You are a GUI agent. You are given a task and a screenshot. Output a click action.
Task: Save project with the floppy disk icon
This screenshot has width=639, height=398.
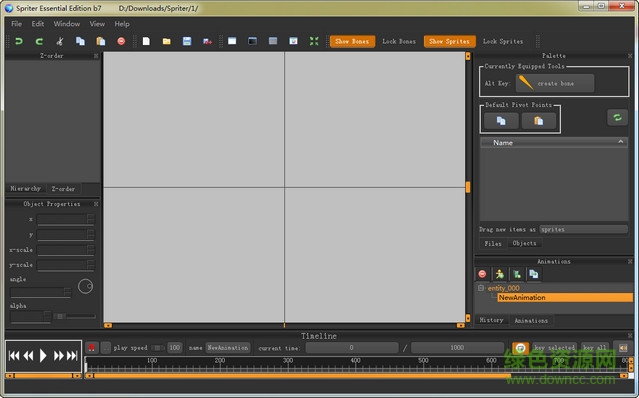[187, 41]
